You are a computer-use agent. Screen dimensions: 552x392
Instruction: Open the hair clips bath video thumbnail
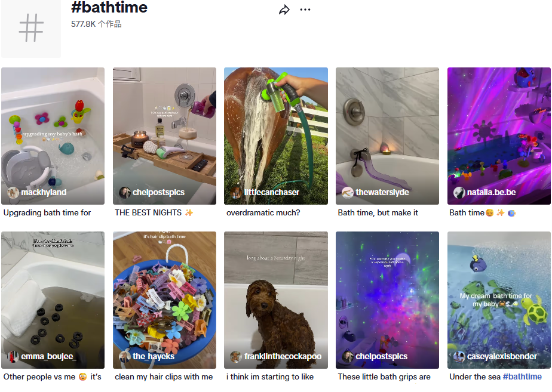tap(164, 292)
